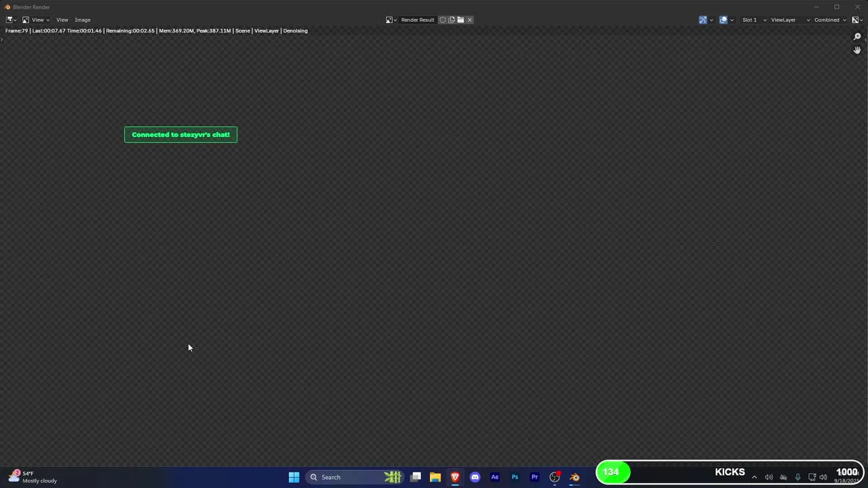
Task: Open the Combined pass dropdown
Action: tap(830, 20)
